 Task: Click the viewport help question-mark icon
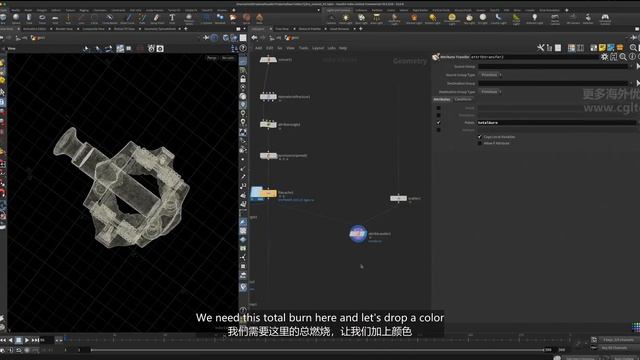[x=243, y=48]
